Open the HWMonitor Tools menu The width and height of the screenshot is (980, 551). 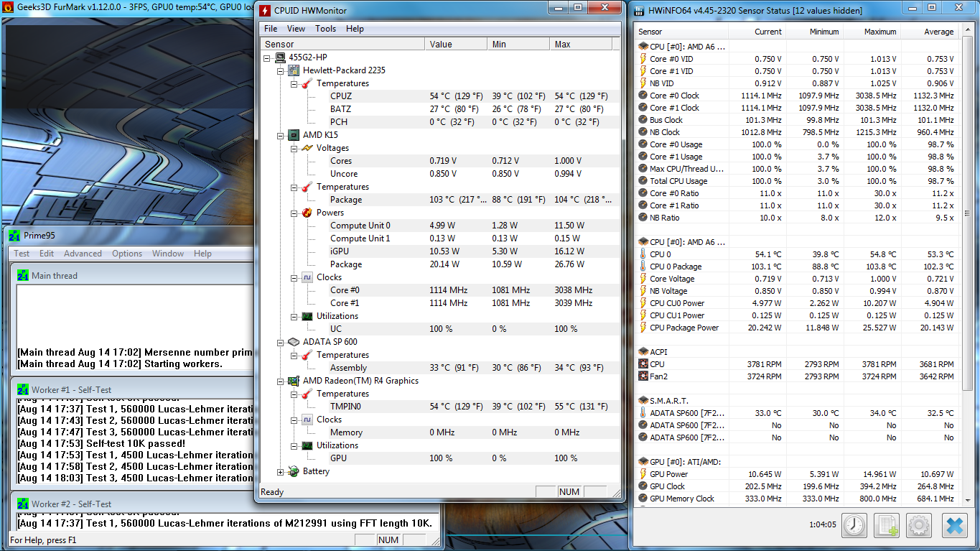point(325,29)
